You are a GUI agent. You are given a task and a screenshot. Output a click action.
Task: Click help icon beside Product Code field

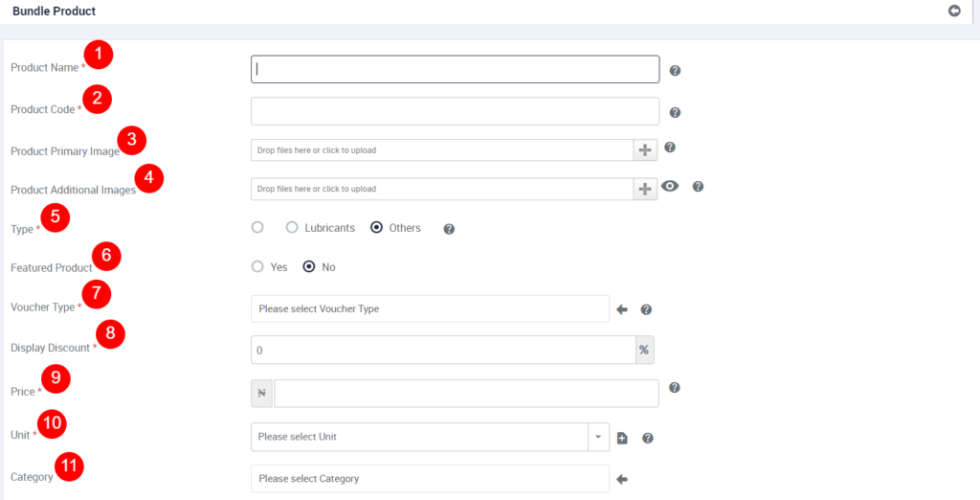click(675, 113)
